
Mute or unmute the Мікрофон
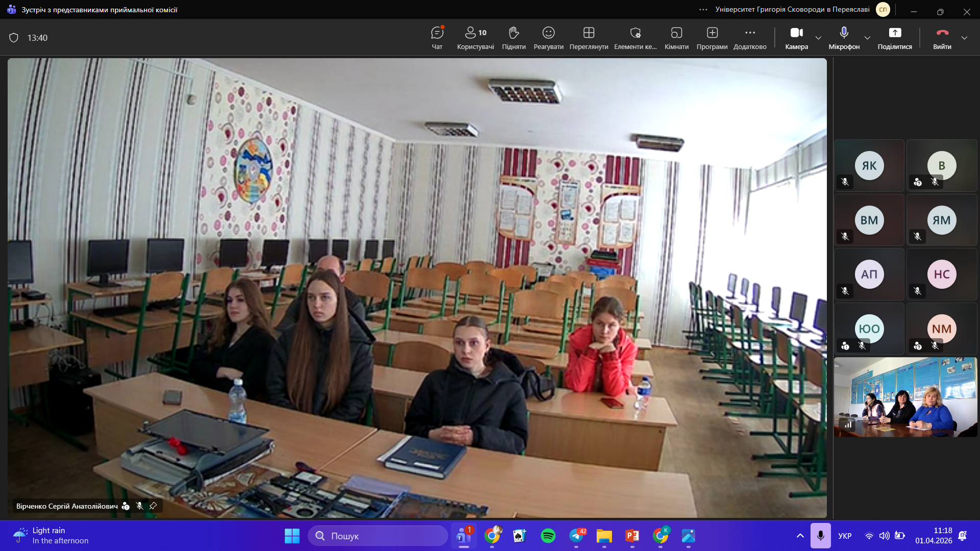pyautogui.click(x=844, y=38)
